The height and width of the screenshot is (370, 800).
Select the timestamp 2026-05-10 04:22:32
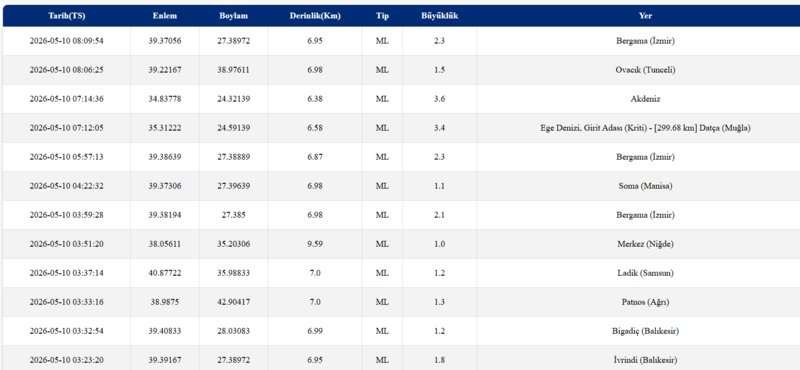click(x=66, y=186)
